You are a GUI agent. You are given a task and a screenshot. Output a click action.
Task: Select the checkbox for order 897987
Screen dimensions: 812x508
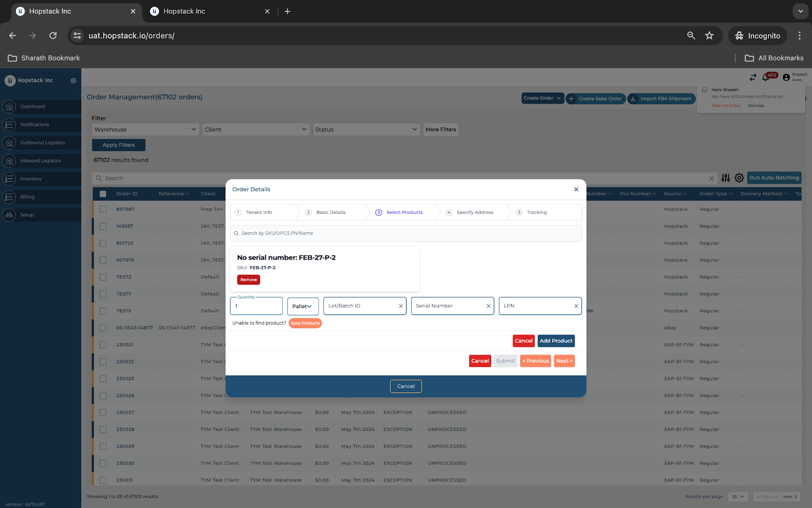(103, 209)
